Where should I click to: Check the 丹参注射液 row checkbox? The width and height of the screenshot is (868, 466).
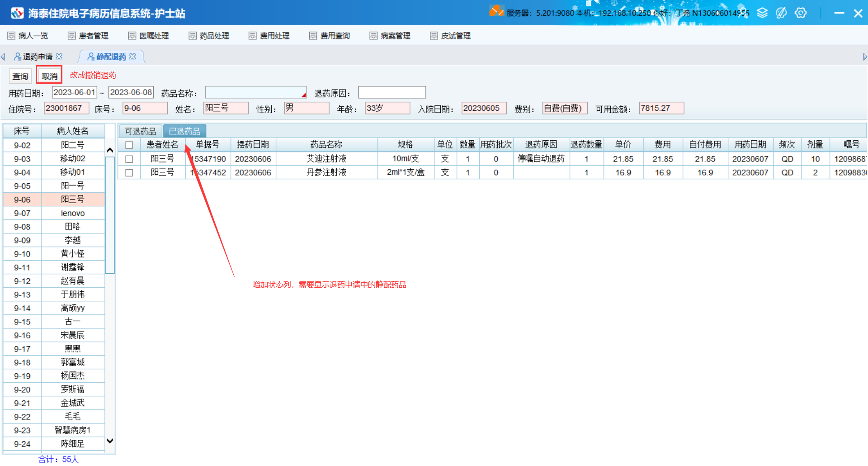coord(129,172)
